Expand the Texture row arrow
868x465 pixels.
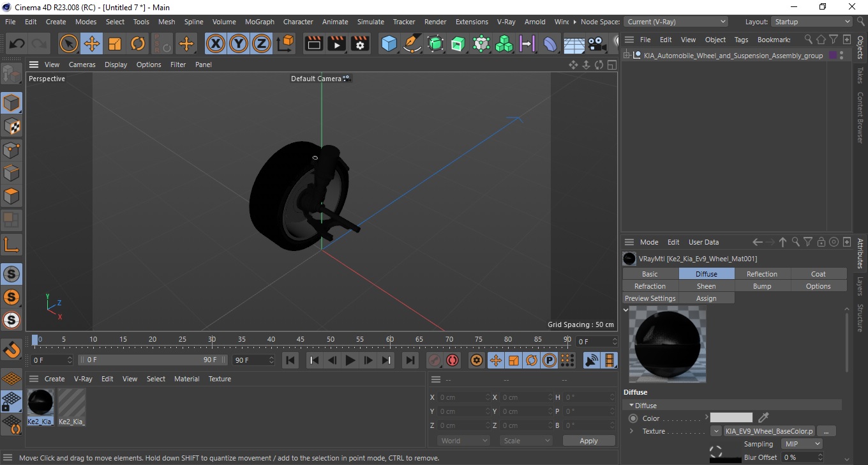(631, 431)
